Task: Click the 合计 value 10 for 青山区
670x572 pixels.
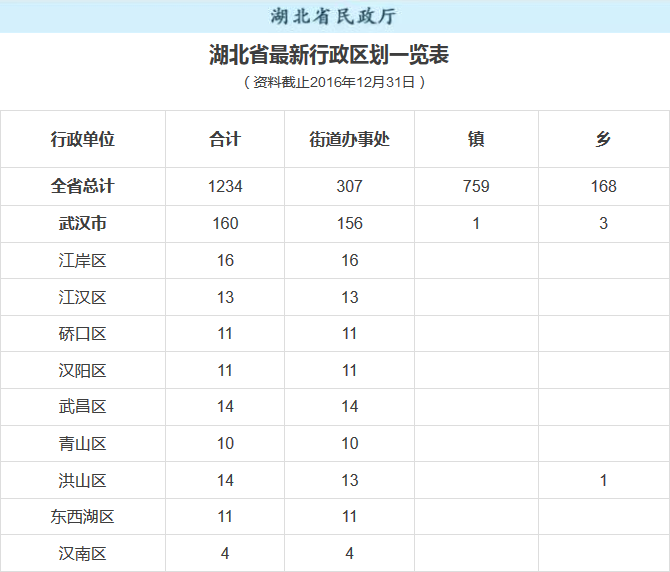Action: 225,443
